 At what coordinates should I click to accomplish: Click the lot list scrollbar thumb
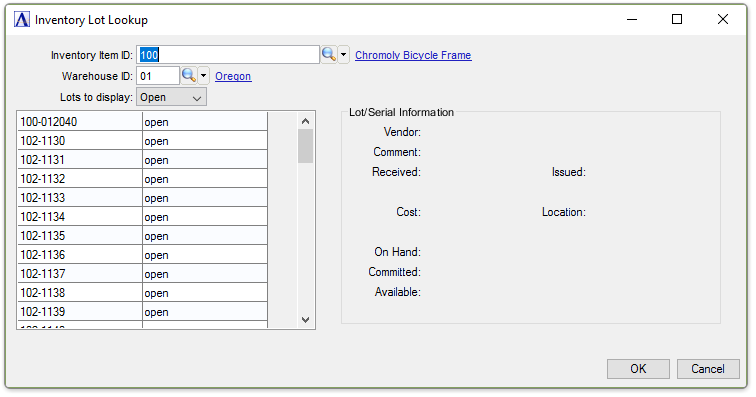tap(305, 146)
